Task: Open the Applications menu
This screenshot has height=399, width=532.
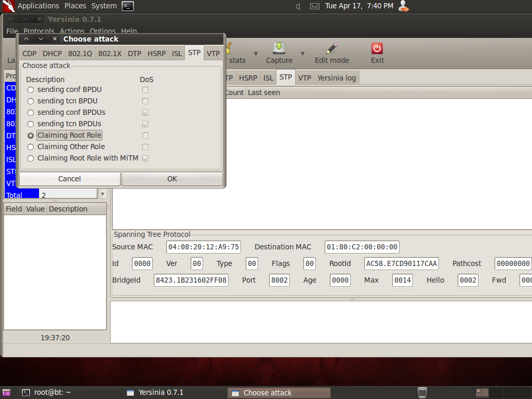Action: (38, 6)
